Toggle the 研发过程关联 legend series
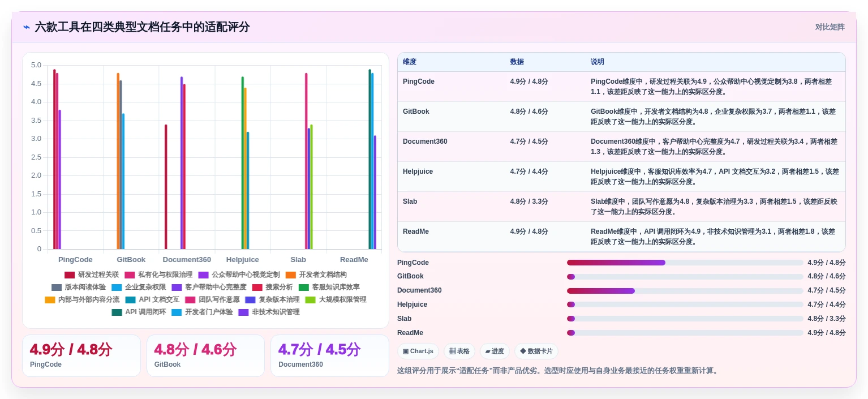Screen dimensions: 868x399 tap(92, 274)
